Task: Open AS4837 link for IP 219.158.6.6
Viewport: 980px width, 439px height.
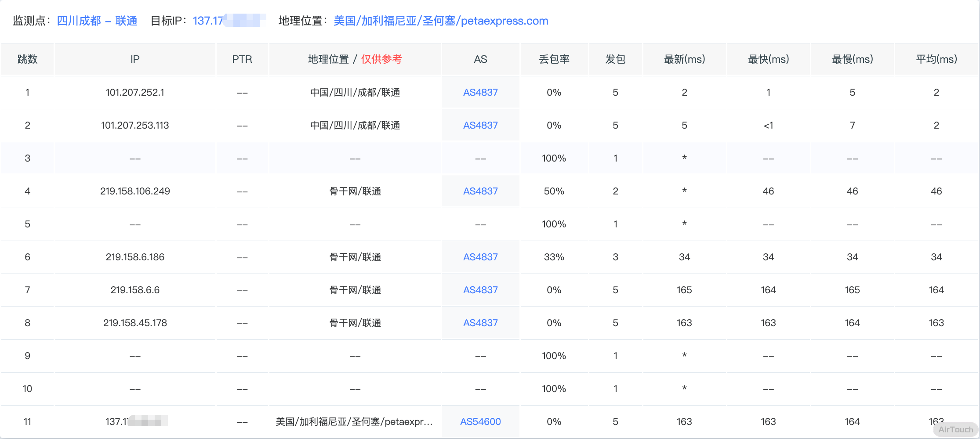Action: click(x=480, y=290)
